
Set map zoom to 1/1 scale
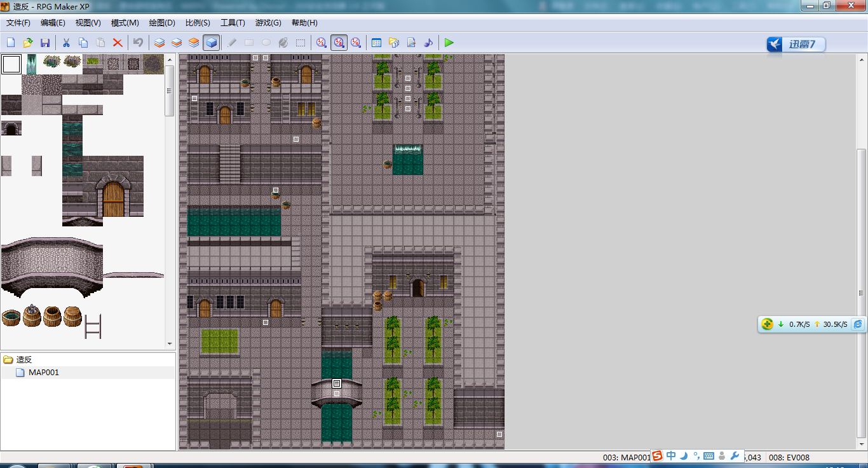point(322,43)
